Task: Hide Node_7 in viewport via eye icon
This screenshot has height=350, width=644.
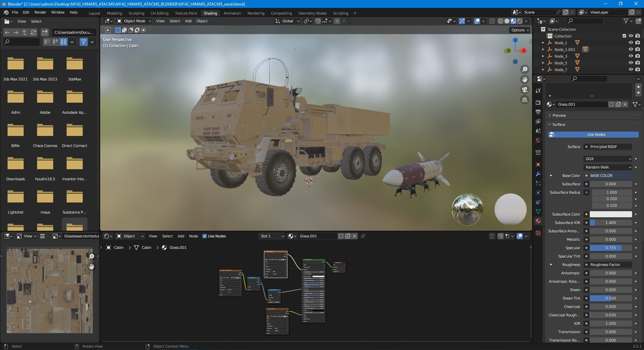Action: pos(631,70)
